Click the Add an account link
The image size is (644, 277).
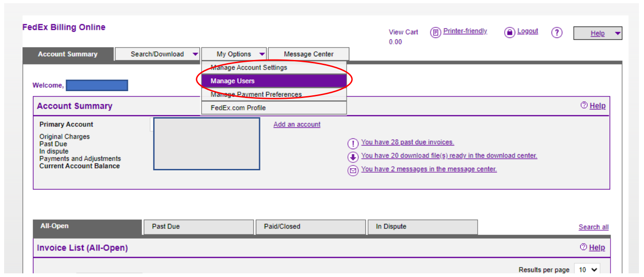pos(297,124)
